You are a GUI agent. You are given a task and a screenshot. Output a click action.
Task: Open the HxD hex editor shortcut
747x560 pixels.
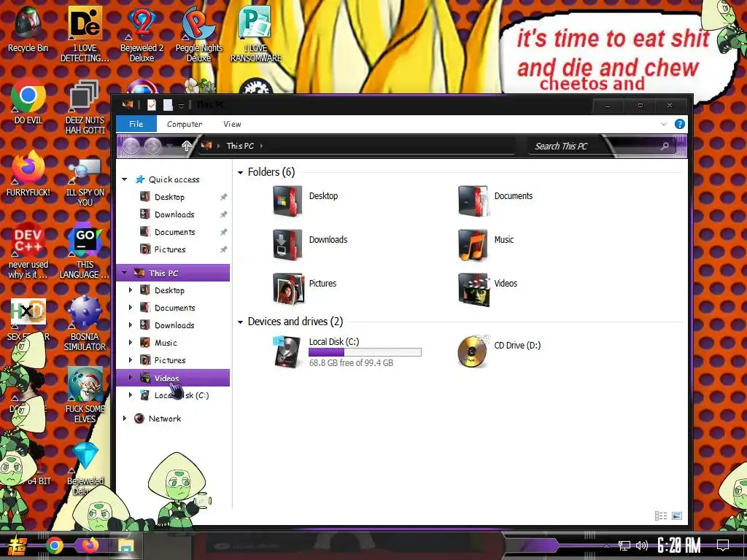(28, 319)
